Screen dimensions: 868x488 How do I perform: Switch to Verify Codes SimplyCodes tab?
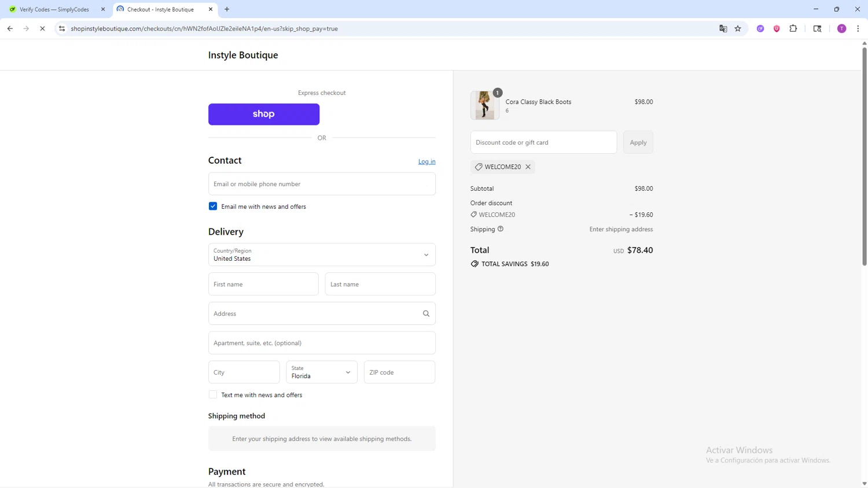(54, 9)
